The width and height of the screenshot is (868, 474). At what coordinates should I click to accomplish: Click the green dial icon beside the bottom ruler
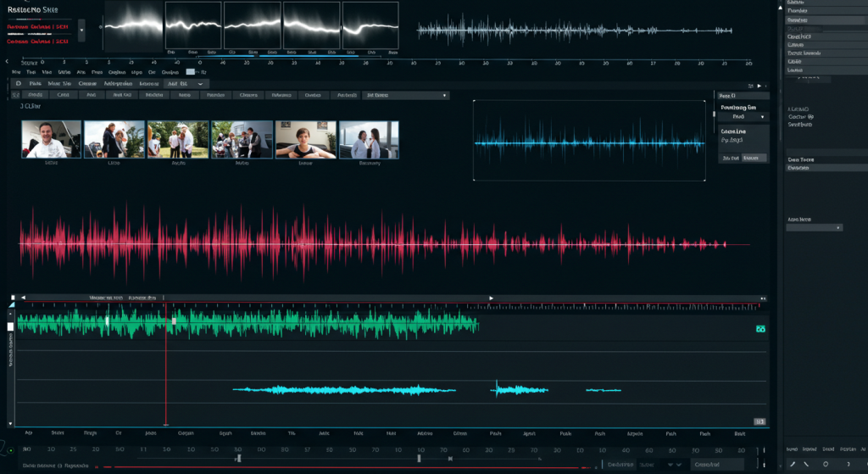(x=9, y=449)
